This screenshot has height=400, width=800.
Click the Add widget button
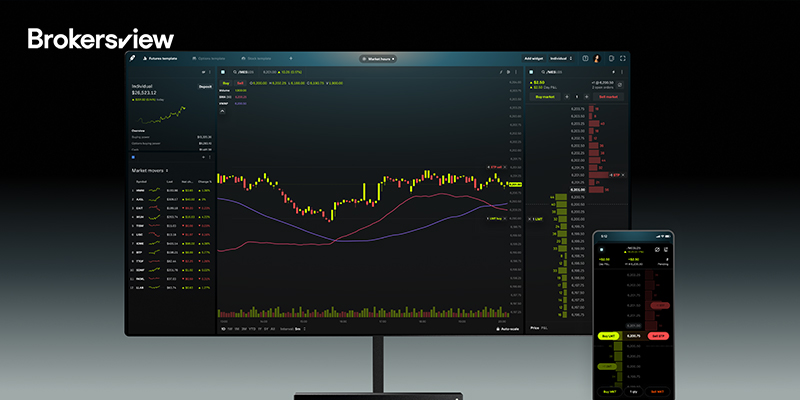point(533,59)
